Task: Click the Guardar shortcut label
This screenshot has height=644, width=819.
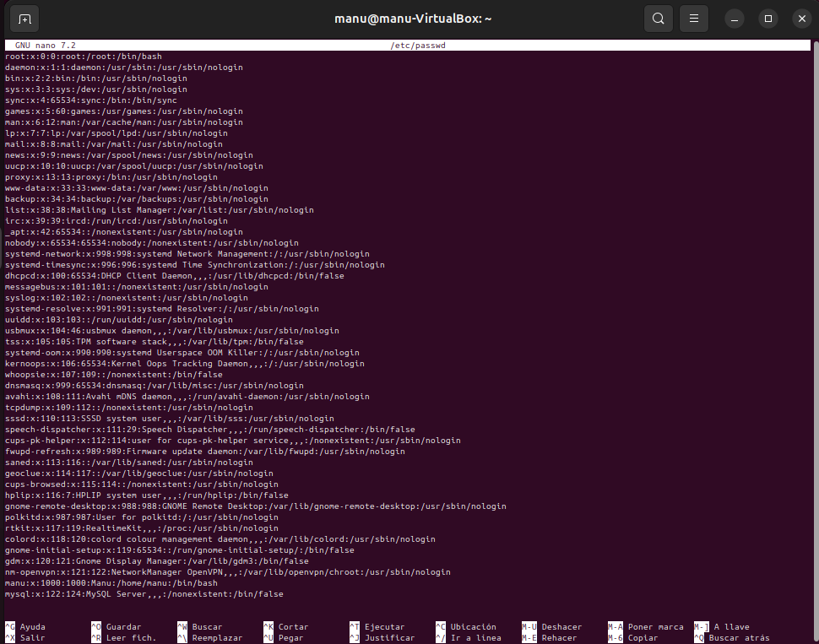Action: pyautogui.click(x=123, y=627)
